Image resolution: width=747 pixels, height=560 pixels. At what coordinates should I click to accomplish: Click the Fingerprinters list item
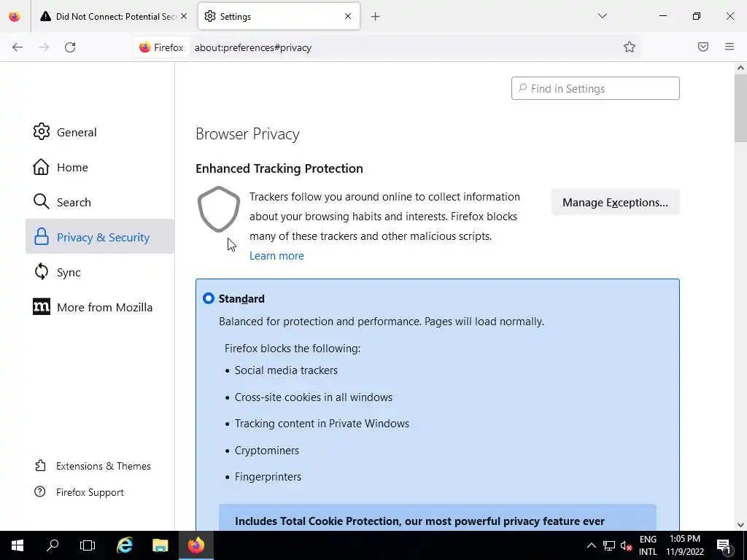[x=268, y=477]
